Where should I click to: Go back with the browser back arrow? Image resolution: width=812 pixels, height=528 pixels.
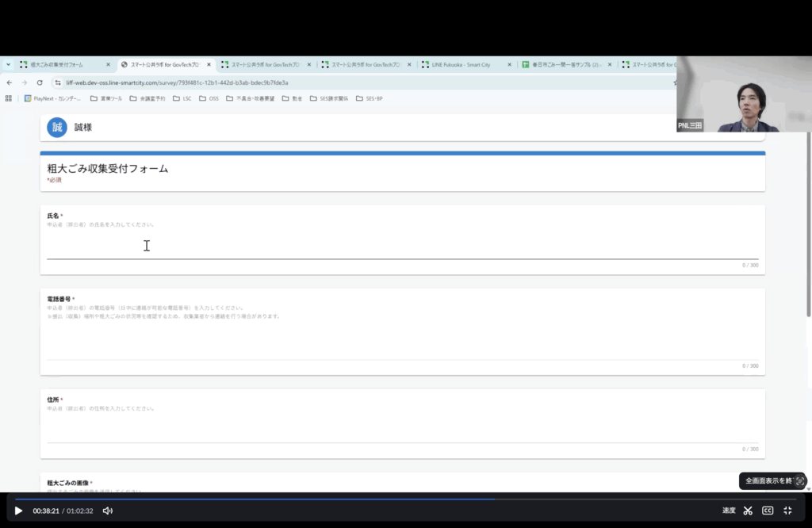click(10, 82)
